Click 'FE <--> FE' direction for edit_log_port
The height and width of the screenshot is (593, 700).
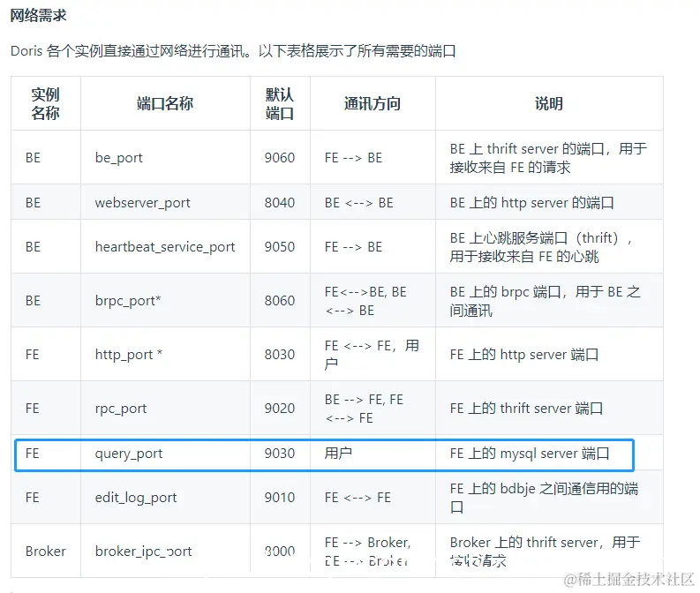tap(358, 498)
